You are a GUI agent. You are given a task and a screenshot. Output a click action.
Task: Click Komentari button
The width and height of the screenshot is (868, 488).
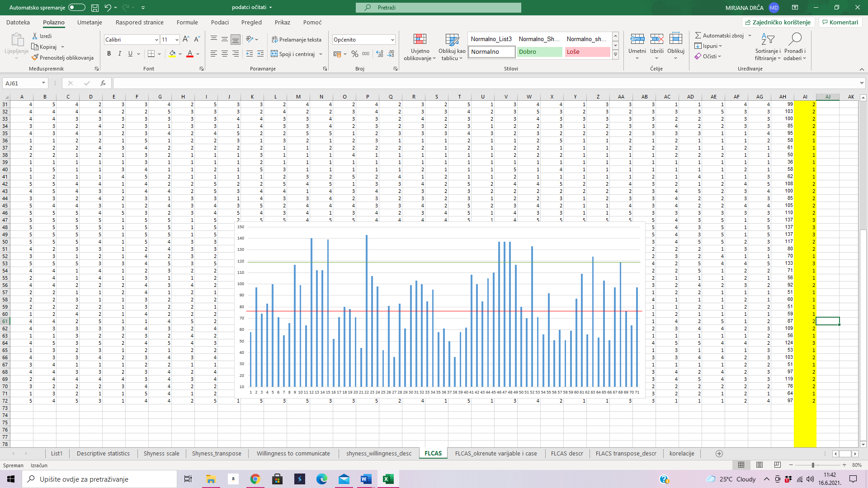[x=840, y=22]
